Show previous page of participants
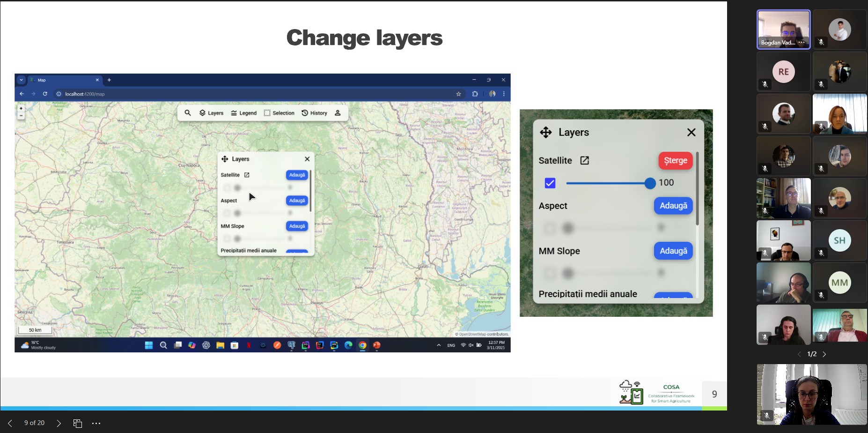Viewport: 868px width, 433px height. 799,354
